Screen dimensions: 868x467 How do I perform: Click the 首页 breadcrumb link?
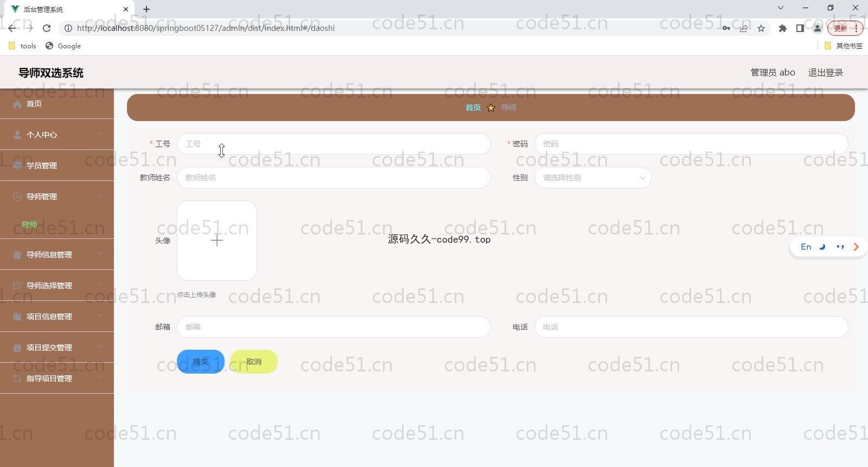point(473,108)
